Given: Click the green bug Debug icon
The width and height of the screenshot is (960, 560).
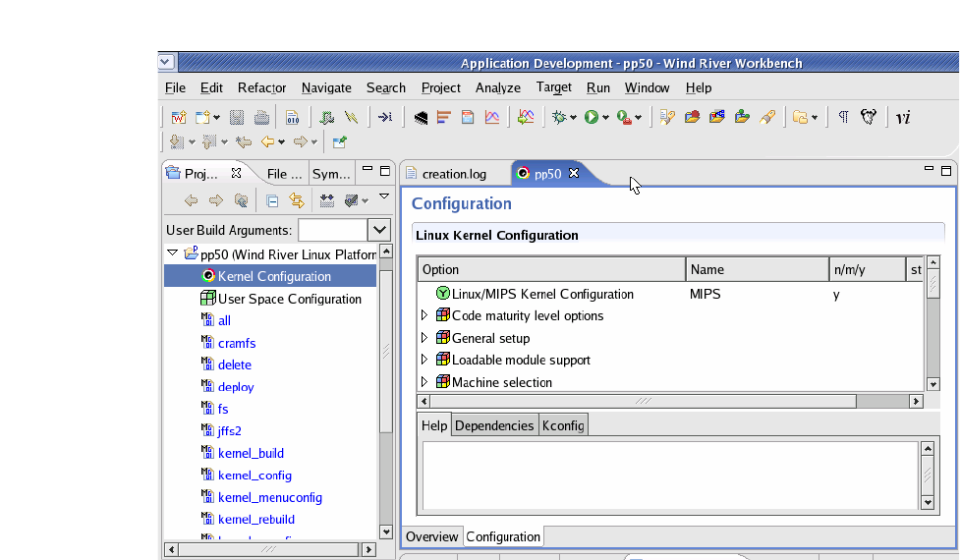Looking at the screenshot, I should coord(559,117).
